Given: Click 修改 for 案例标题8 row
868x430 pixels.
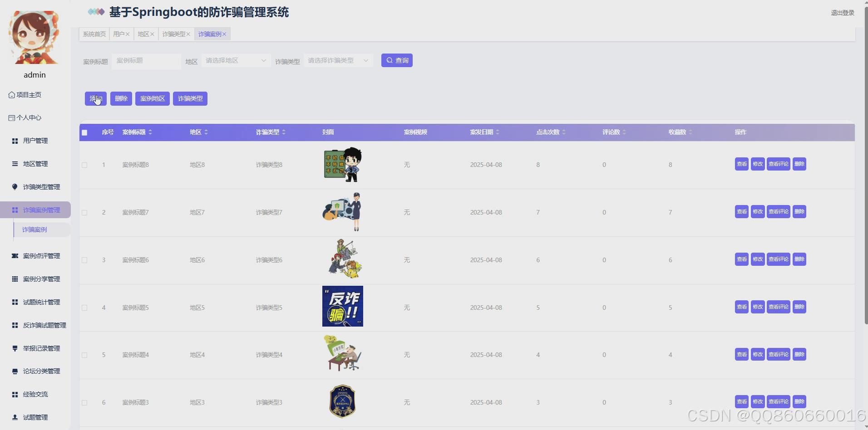Looking at the screenshot, I should point(758,164).
